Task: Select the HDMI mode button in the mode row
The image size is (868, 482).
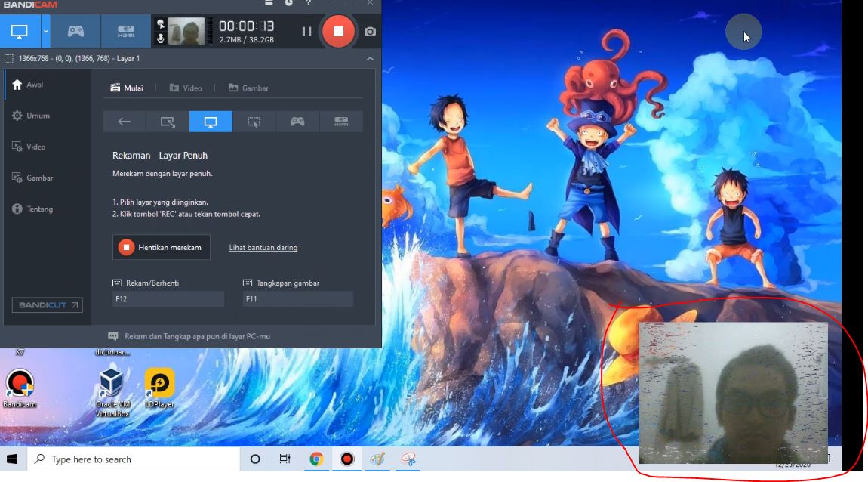Action: 341,122
